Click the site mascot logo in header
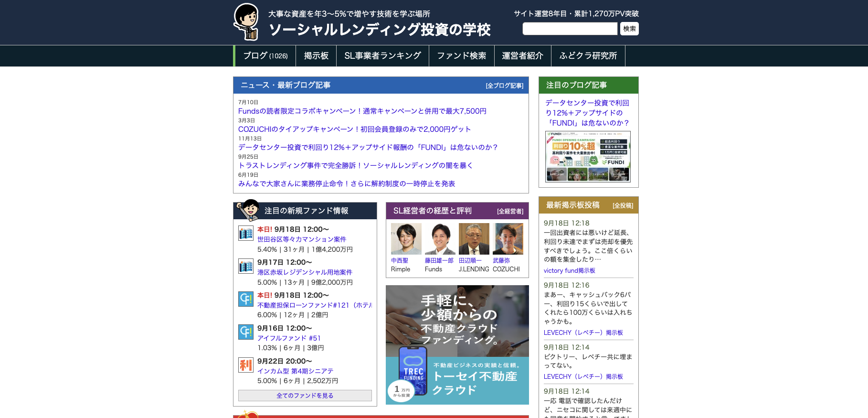Viewport: 868px width, 418px height. [x=246, y=22]
